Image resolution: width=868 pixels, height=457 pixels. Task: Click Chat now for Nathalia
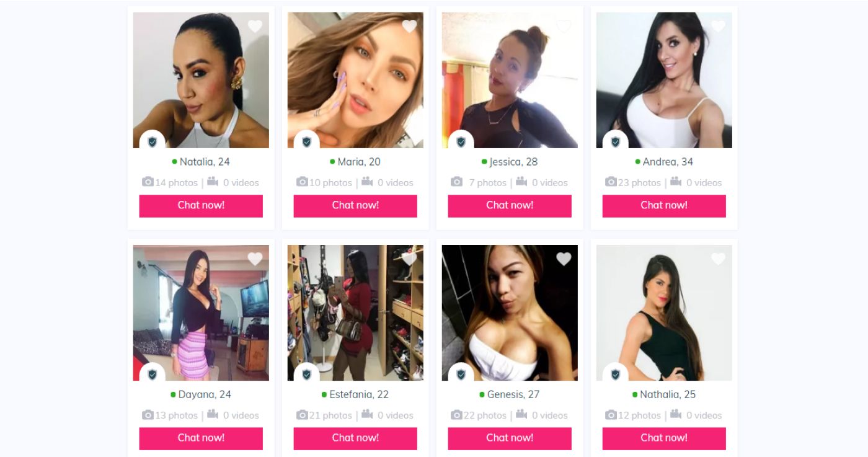click(664, 438)
